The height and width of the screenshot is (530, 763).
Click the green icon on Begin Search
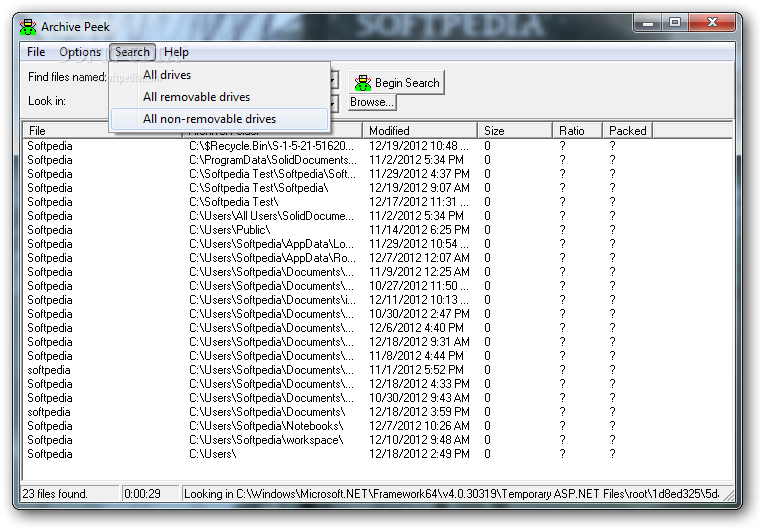point(363,83)
